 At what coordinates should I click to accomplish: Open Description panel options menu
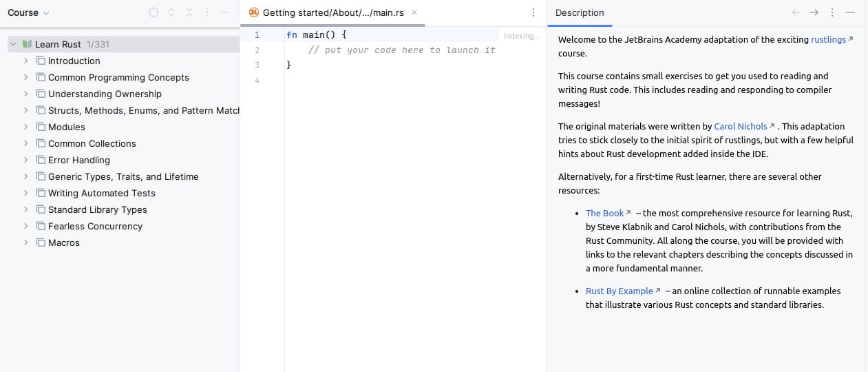[x=832, y=12]
